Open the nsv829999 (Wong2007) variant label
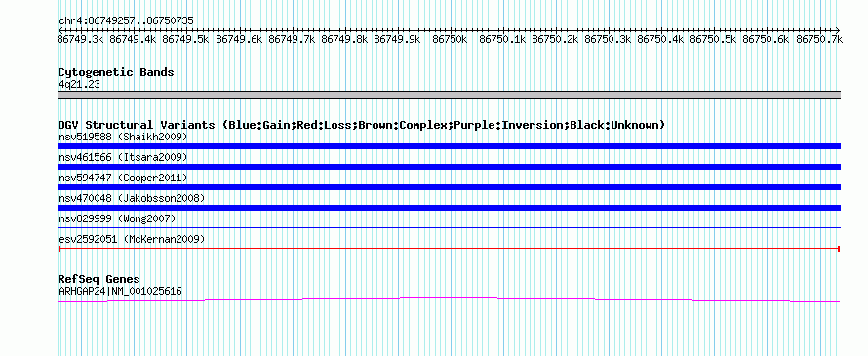The height and width of the screenshot is (356, 868). [117, 218]
